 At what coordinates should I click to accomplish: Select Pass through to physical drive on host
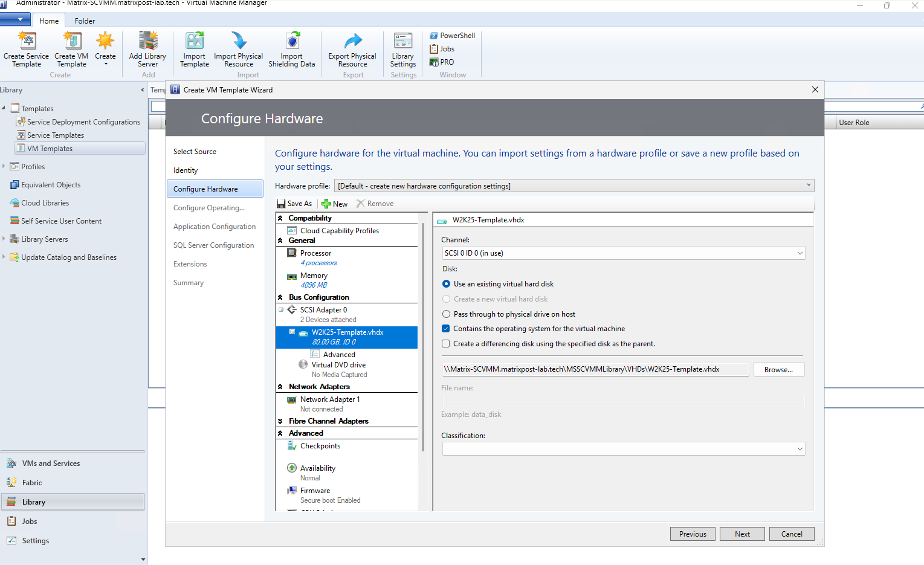click(447, 314)
